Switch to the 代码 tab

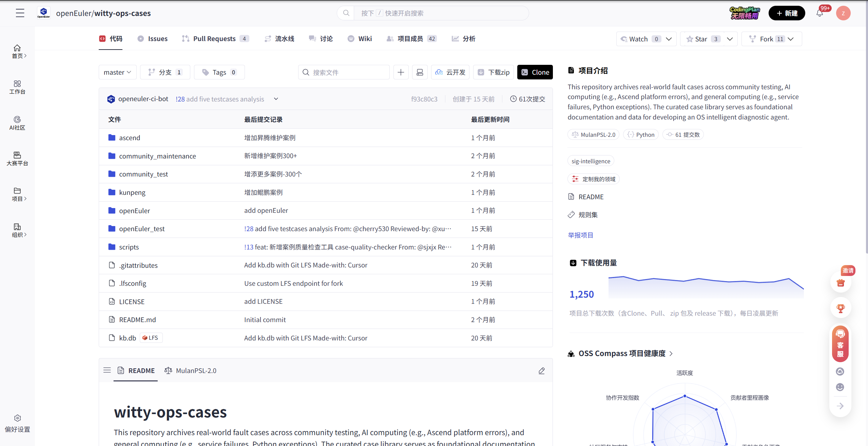(x=111, y=39)
